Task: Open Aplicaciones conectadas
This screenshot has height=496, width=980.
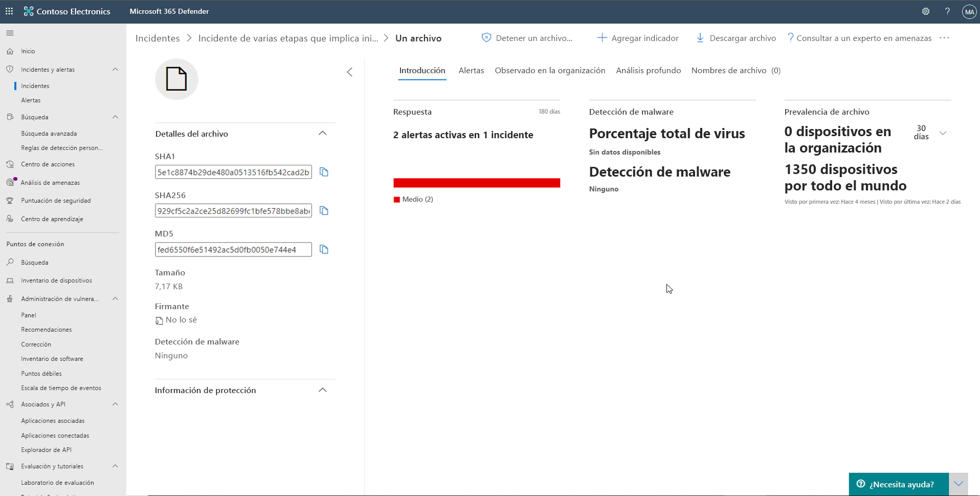Action: click(55, 436)
